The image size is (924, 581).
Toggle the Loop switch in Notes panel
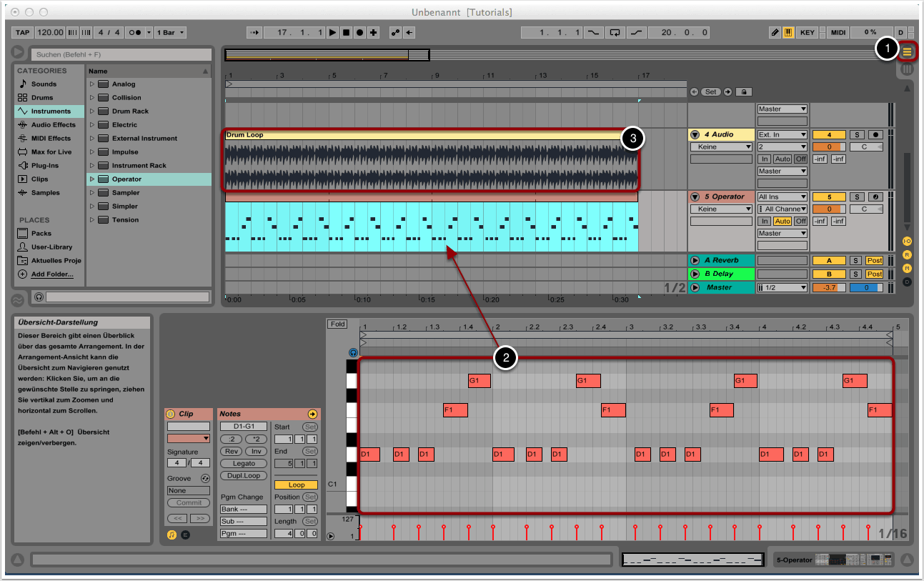[296, 485]
